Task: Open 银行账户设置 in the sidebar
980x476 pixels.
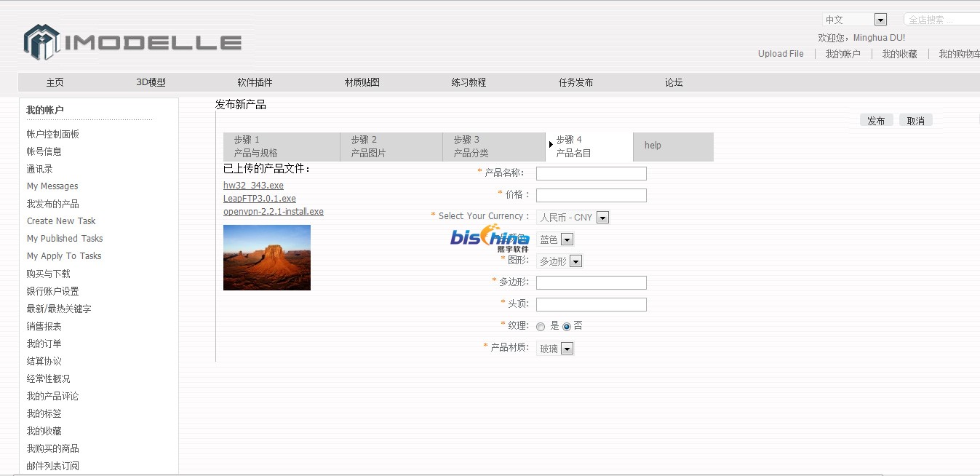Action: 53,291
